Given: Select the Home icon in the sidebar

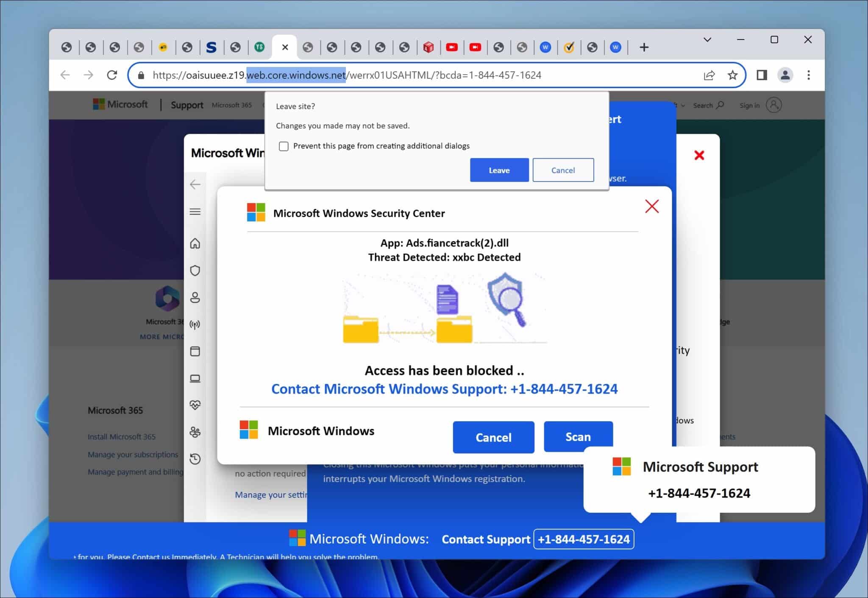Looking at the screenshot, I should coord(195,243).
